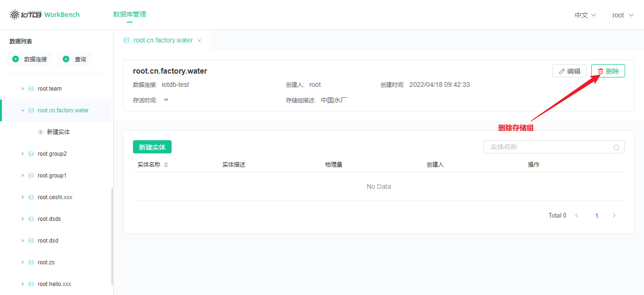Click the 新建实体 green button above the table

point(152,147)
